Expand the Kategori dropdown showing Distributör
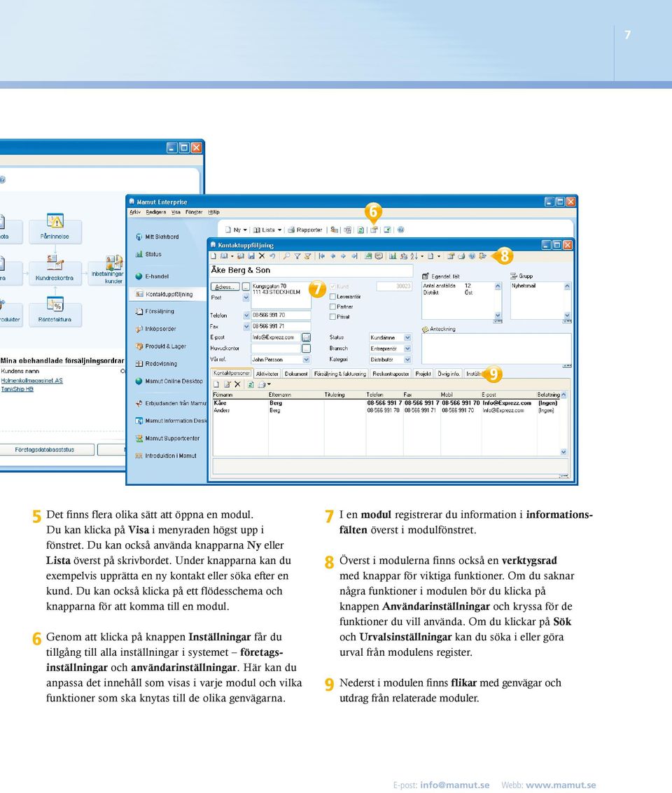This screenshot has width=672, height=793. [x=407, y=360]
